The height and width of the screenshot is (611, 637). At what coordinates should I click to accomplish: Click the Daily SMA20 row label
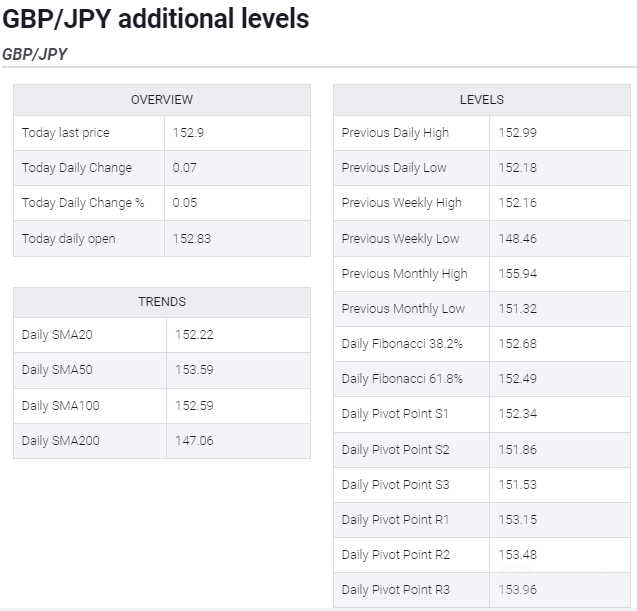pos(57,335)
